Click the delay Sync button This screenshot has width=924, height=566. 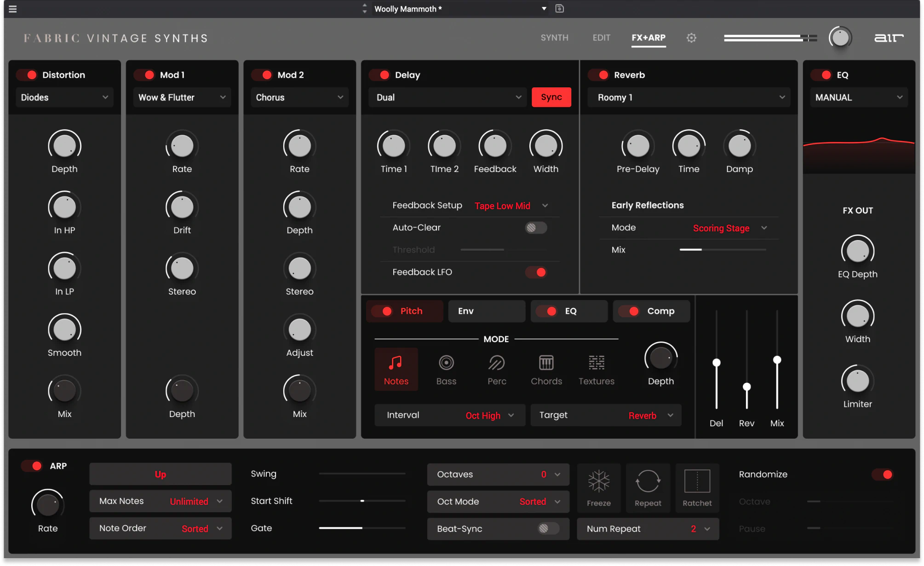click(x=551, y=97)
